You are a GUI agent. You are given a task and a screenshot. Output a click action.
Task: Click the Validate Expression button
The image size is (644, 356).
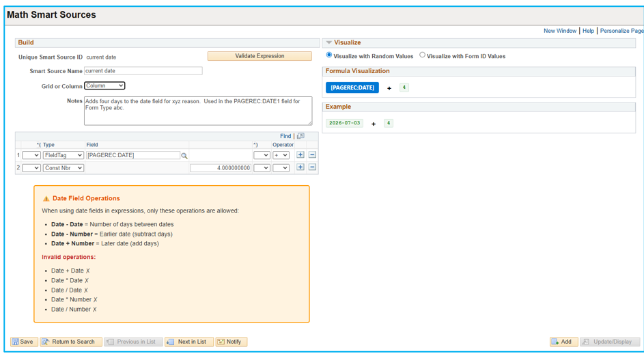click(260, 56)
